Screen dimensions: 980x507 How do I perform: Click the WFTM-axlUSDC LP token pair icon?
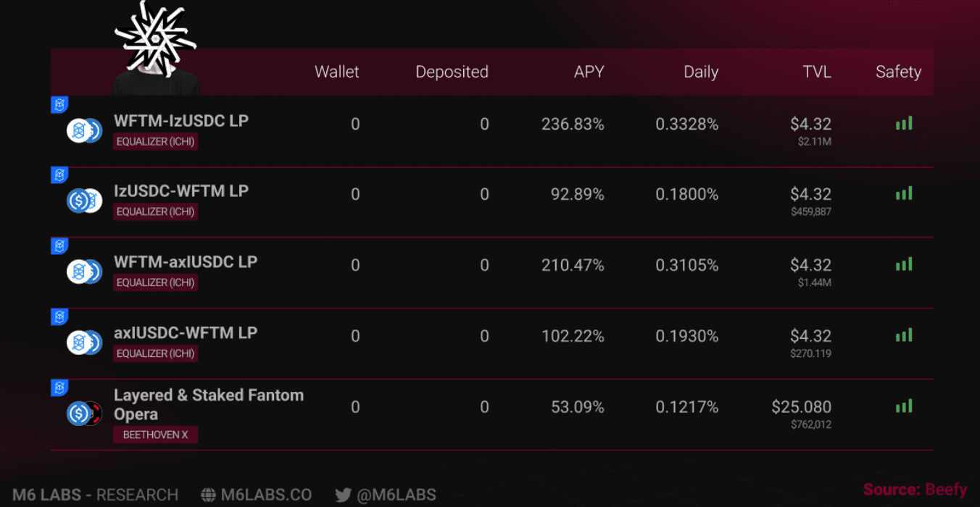click(84, 272)
